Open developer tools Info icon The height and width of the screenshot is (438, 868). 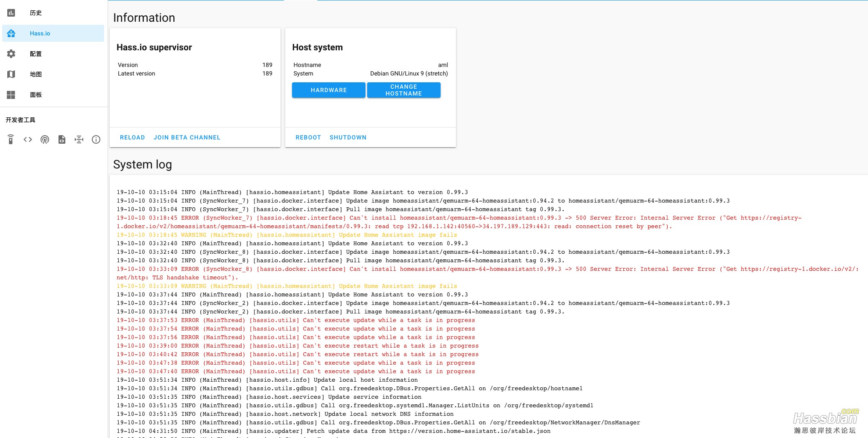96,139
